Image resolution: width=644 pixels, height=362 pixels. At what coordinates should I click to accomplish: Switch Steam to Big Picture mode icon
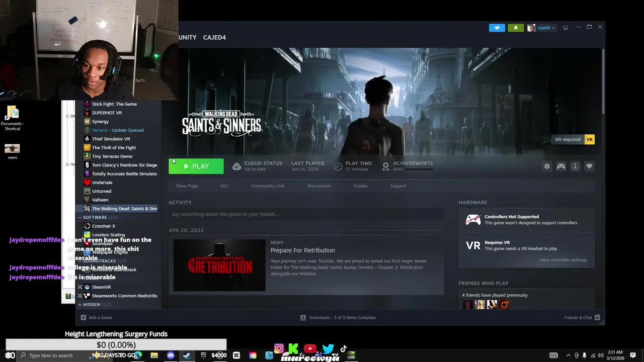(566, 28)
